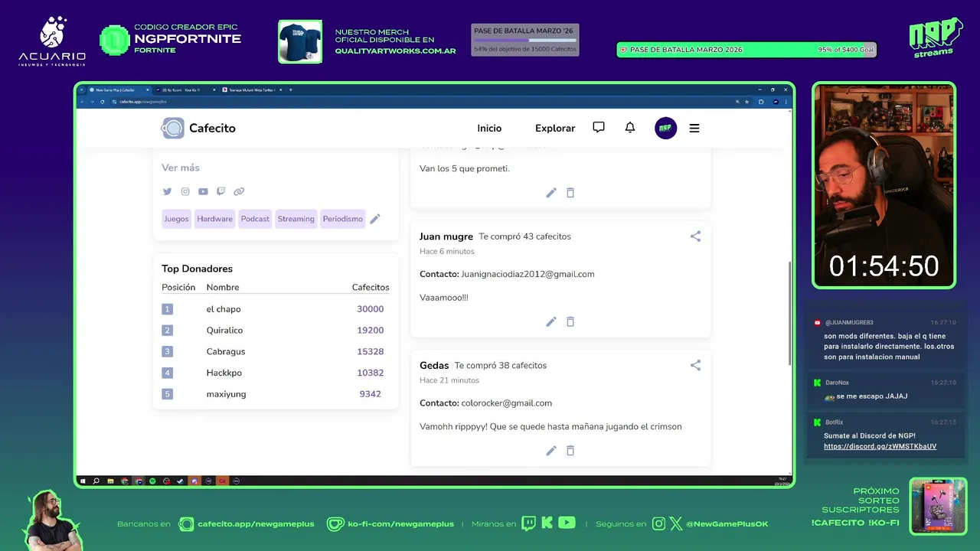This screenshot has width=980, height=551.
Task: Bookmark this page with the star
Action: point(747,102)
